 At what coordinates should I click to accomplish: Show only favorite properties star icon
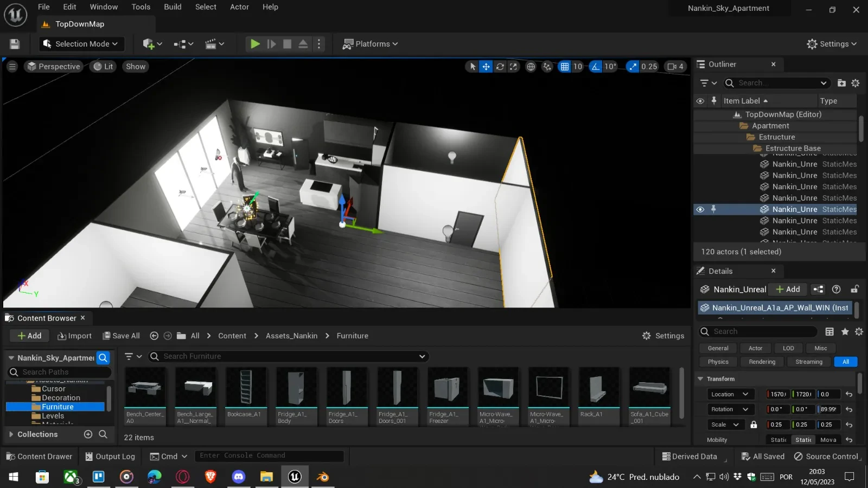(x=845, y=332)
